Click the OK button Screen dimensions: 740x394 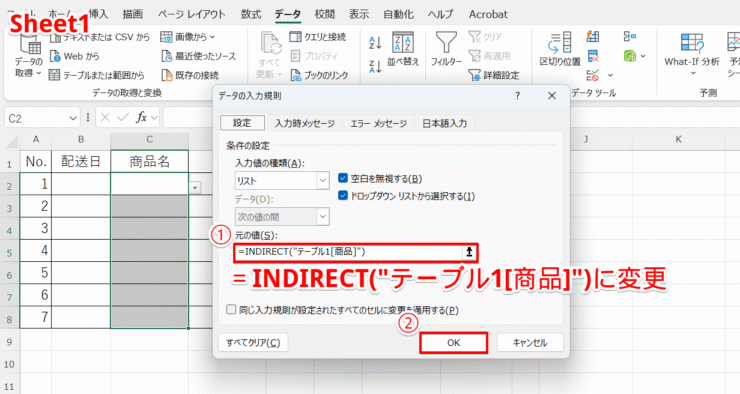454,343
